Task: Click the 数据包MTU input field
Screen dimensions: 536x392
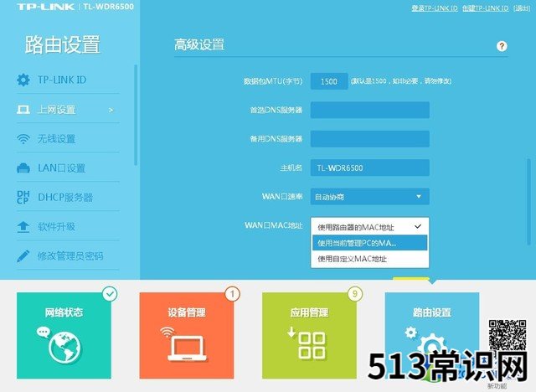Action: point(329,81)
